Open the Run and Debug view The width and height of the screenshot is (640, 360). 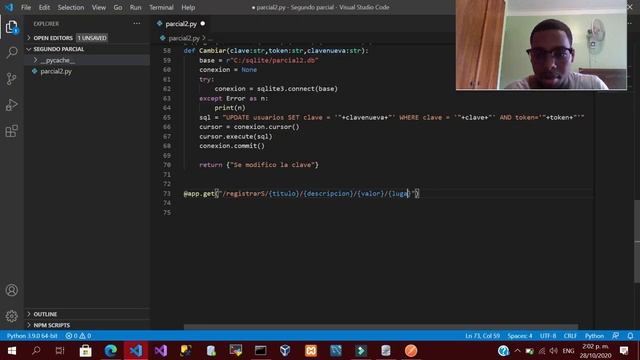pos(11,105)
